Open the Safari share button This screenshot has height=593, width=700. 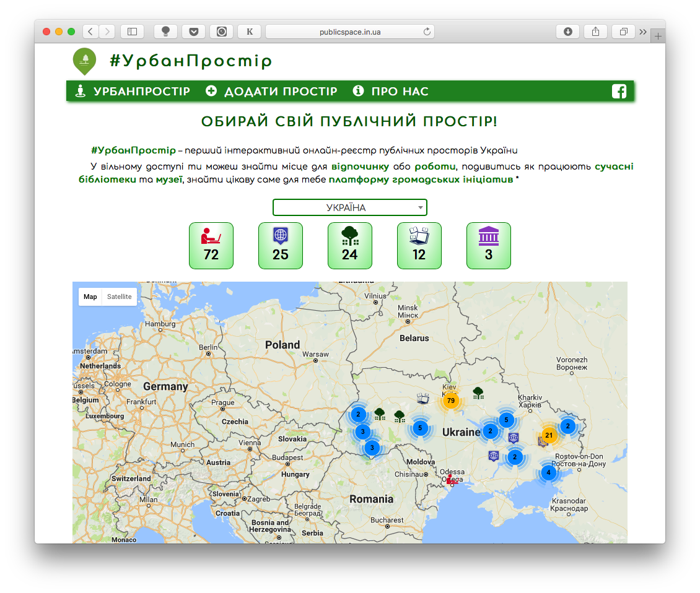click(595, 32)
